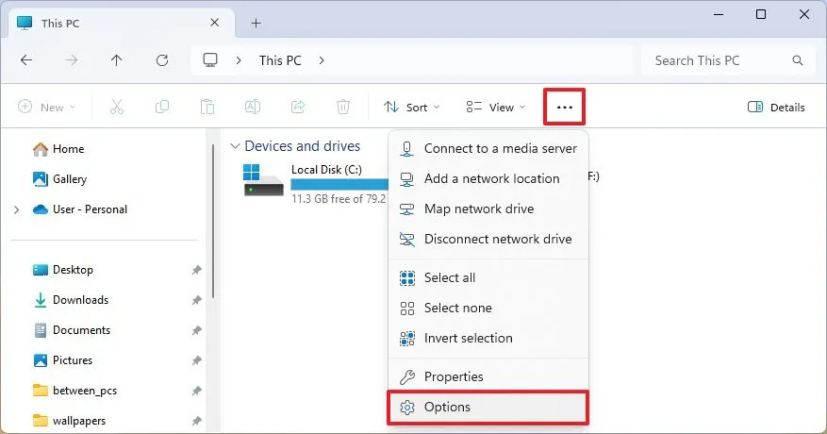The height and width of the screenshot is (434, 827).
Task: Collapse the Devices and drives group
Action: coord(234,146)
